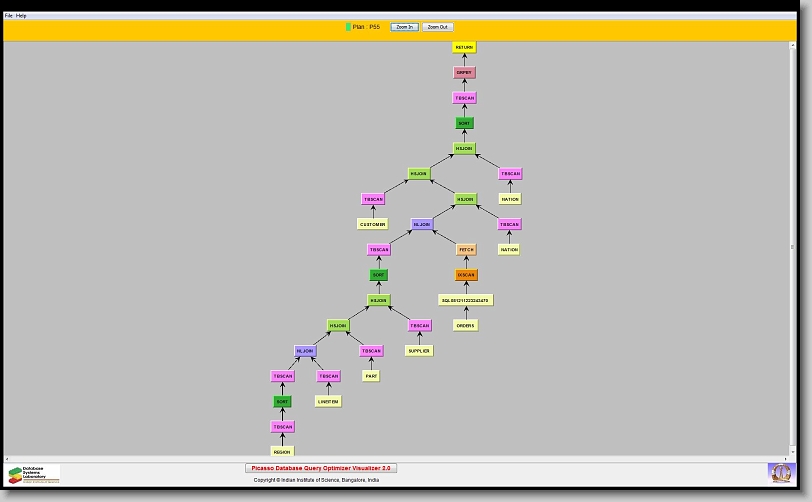Open the File menu
This screenshot has height=502, width=812.
pyautogui.click(x=9, y=16)
